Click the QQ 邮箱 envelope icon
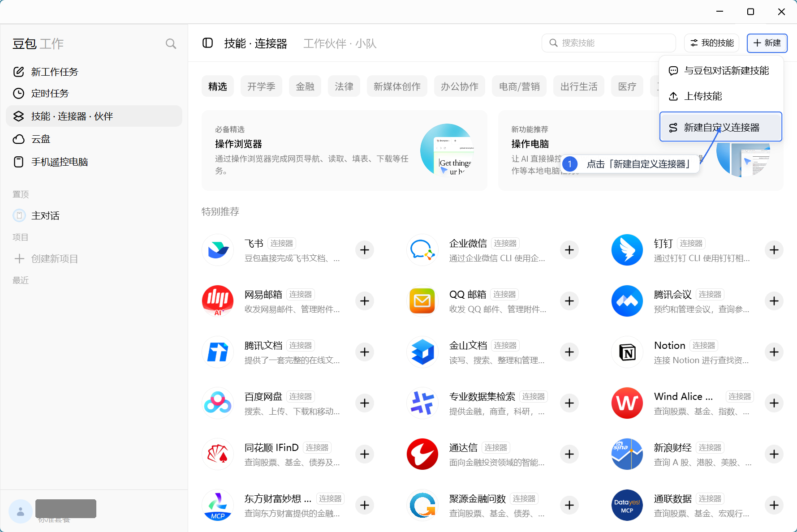This screenshot has width=797, height=532. tap(422, 301)
